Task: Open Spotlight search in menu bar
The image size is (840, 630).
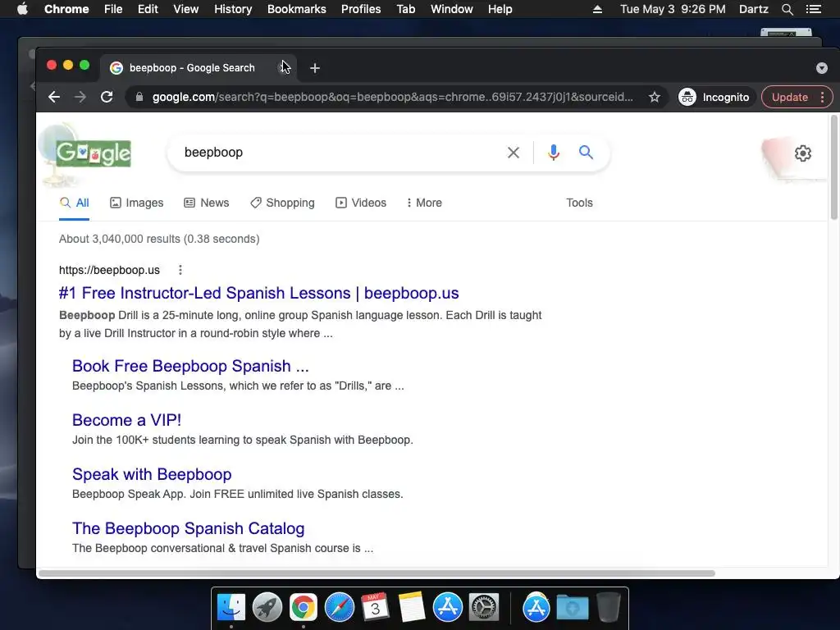Action: [x=787, y=9]
